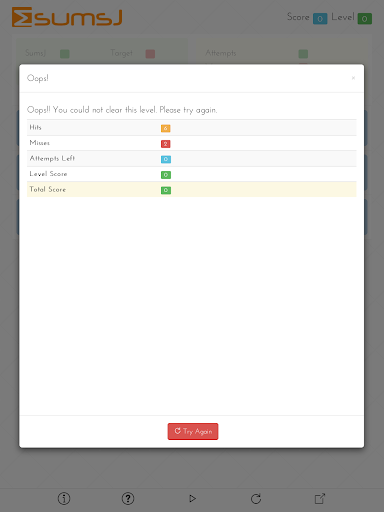The width and height of the screenshot is (384, 512).
Task: Open the help question mark icon
Action: tap(128, 499)
